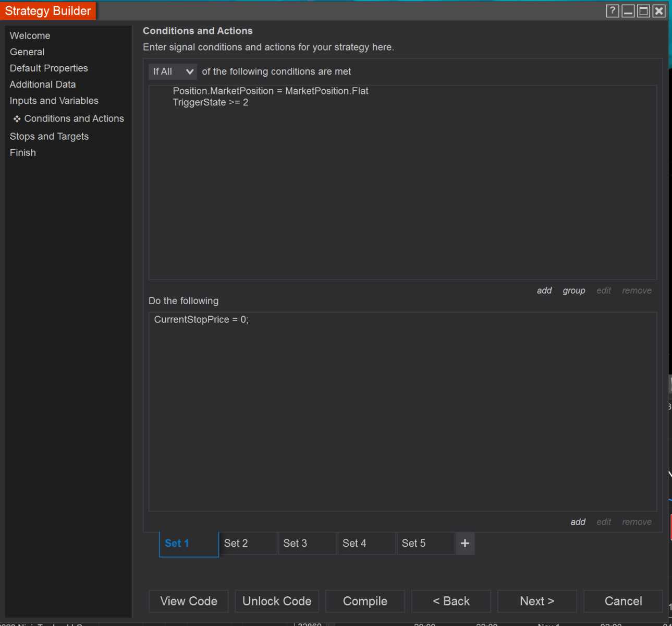The image size is (672, 626).
Task: Click the help question mark icon
Action: [613, 11]
